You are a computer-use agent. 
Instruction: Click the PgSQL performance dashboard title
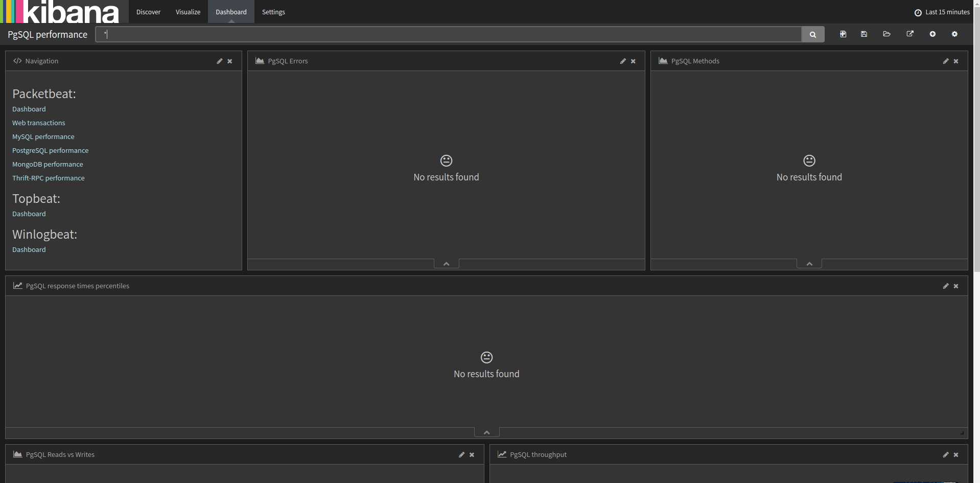coord(48,35)
